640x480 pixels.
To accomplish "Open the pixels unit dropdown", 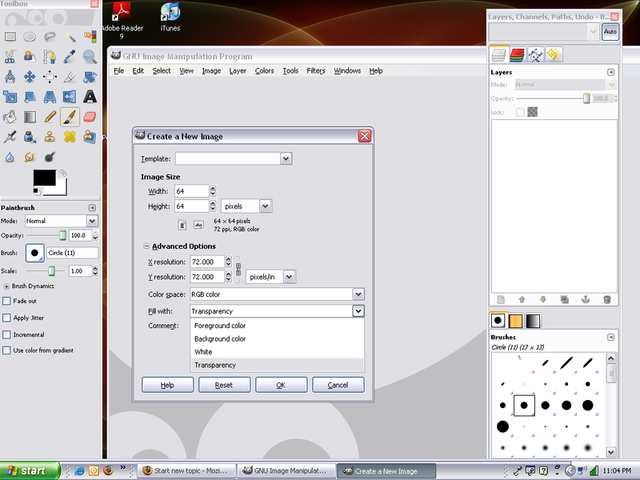I will 265,207.
